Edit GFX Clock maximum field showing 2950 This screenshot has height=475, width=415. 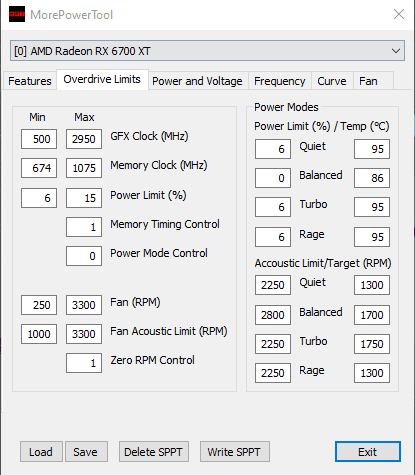[84, 139]
